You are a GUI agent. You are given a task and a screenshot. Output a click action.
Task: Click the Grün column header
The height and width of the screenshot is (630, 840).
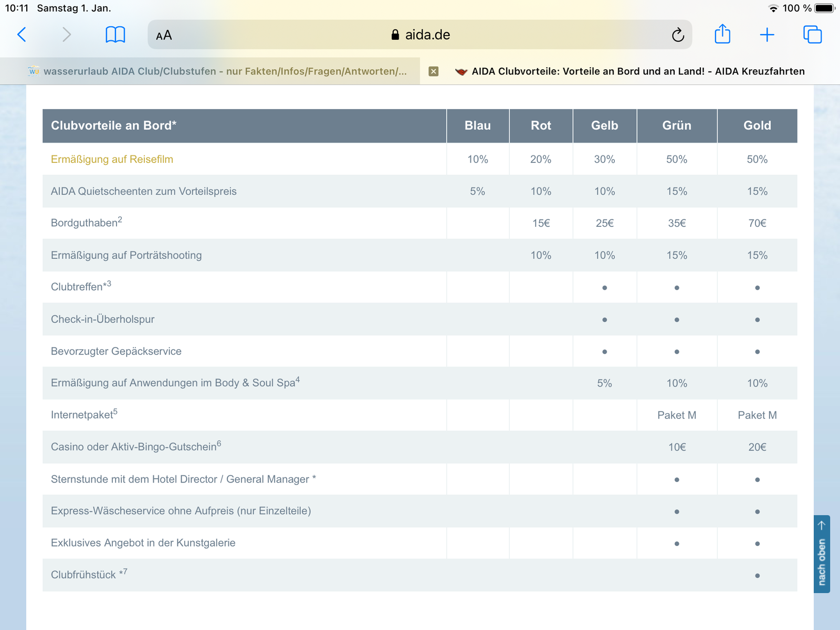(x=676, y=126)
